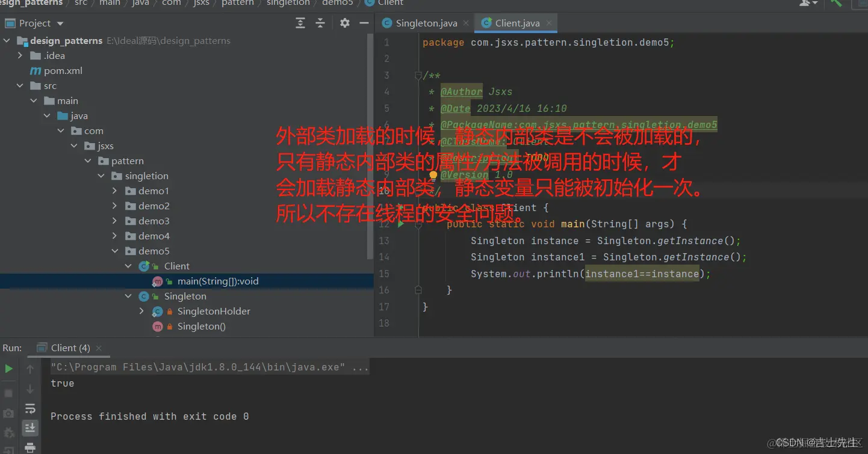Click the pom.xml Maven file icon
This screenshot has width=868, height=454.
pos(36,70)
